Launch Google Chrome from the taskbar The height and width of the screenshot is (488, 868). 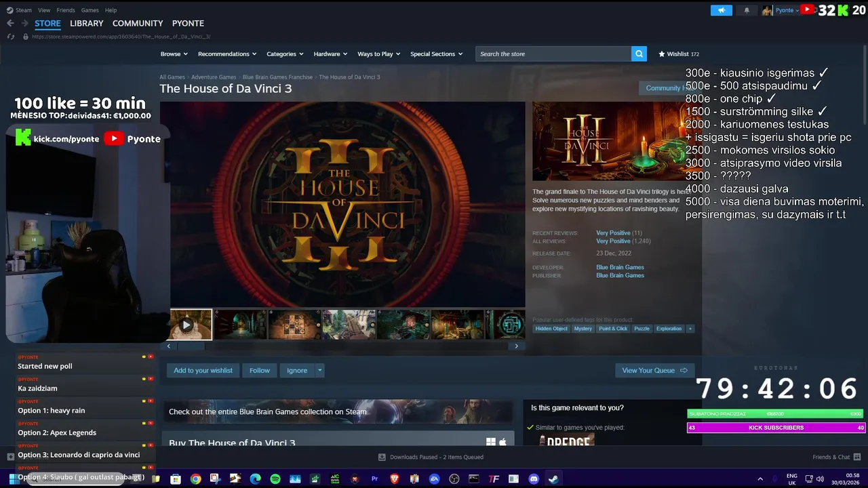[195, 479]
